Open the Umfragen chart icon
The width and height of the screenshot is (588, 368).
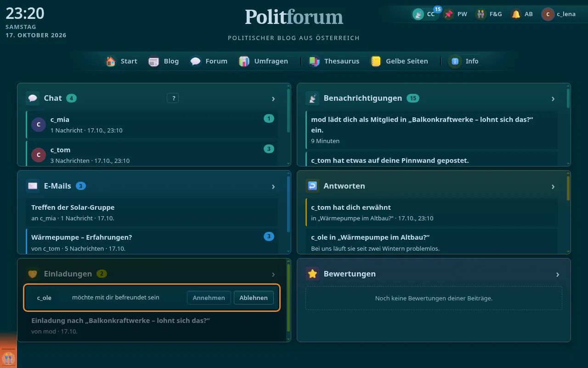pyautogui.click(x=244, y=61)
